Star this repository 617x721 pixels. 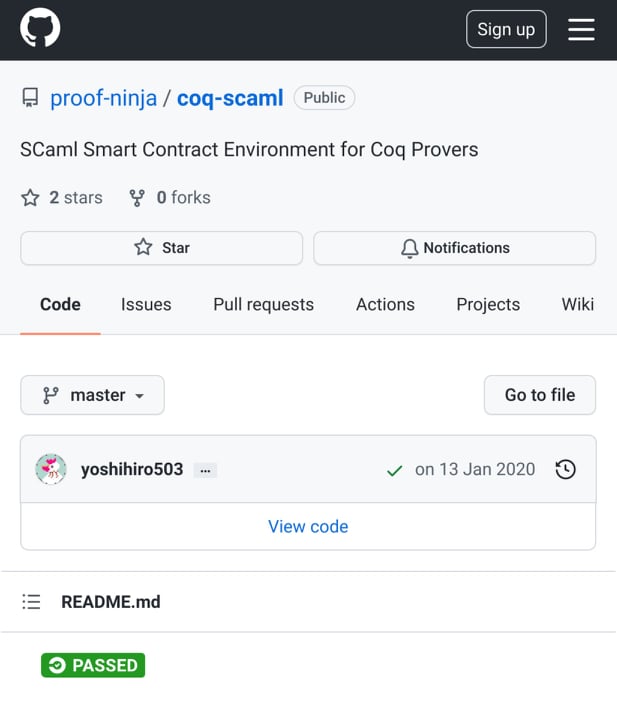161,248
